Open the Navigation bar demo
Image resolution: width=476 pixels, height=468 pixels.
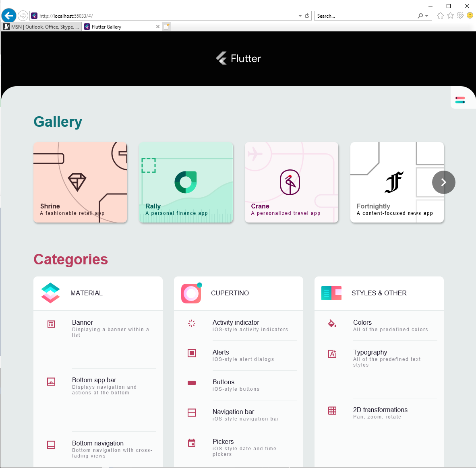click(x=239, y=415)
